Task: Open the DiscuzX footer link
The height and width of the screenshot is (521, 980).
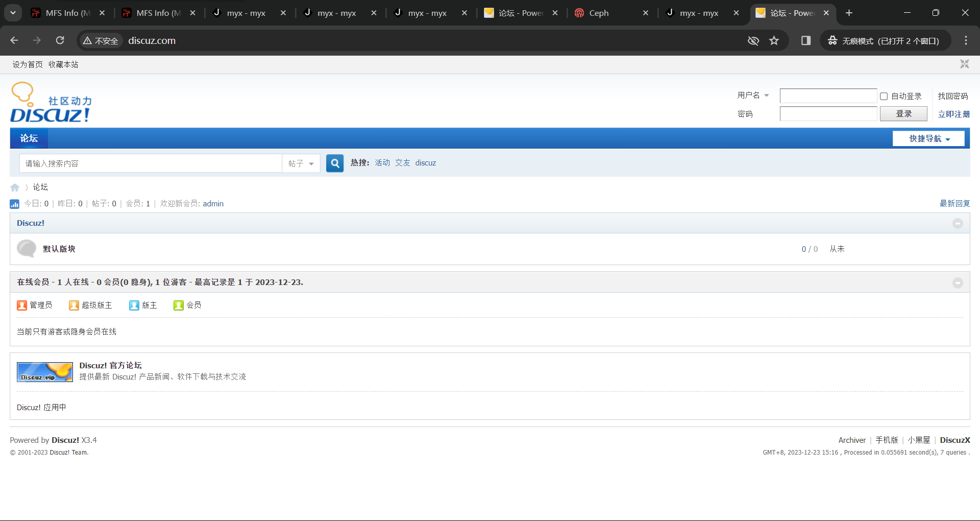Action: 955,440
